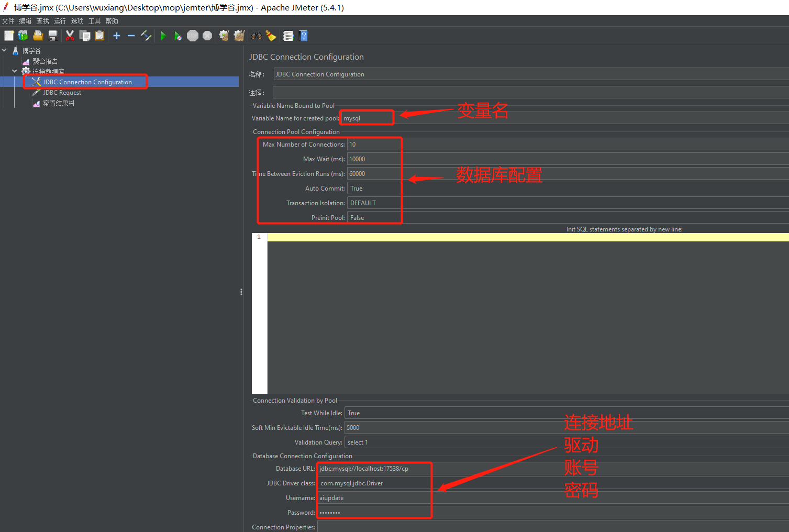The image size is (789, 532).
Task: Select JDBC Connection Configuration tree node
Action: pos(87,82)
